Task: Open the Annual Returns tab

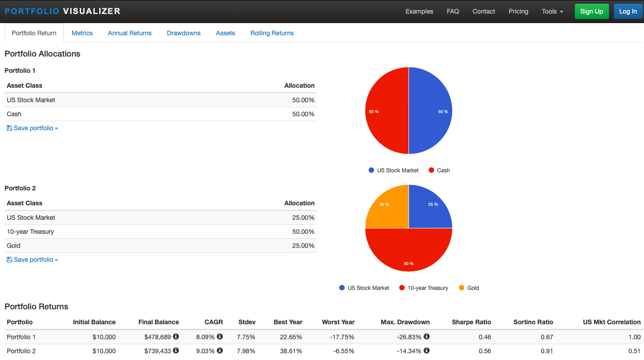Action: click(x=130, y=33)
